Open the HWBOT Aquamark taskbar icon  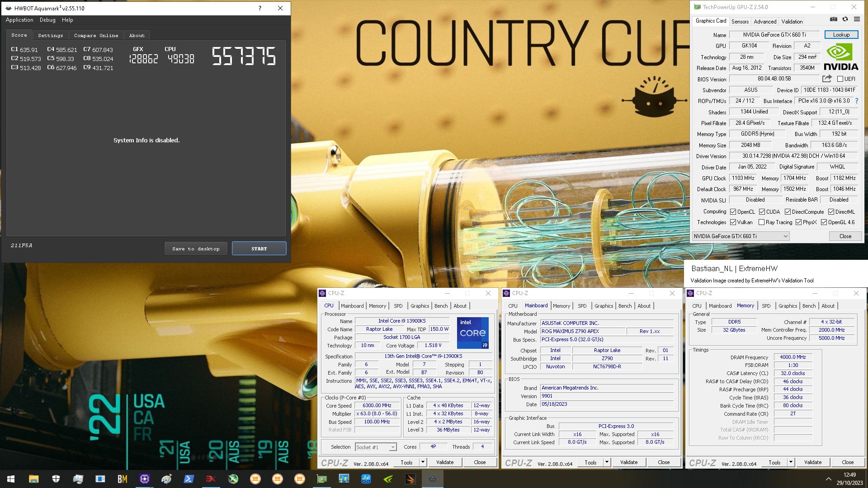[x=433, y=479]
